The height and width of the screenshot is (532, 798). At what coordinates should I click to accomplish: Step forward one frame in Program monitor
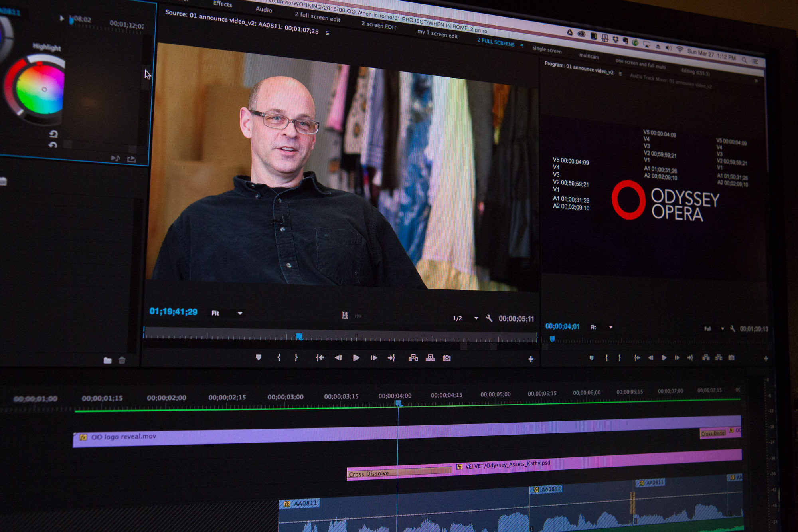pos(677,358)
